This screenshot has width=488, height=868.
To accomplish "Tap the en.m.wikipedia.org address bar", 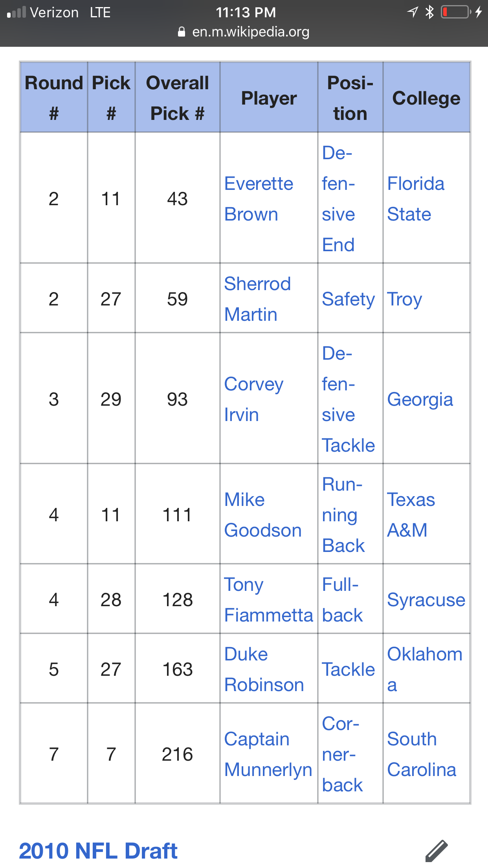I will (244, 32).
